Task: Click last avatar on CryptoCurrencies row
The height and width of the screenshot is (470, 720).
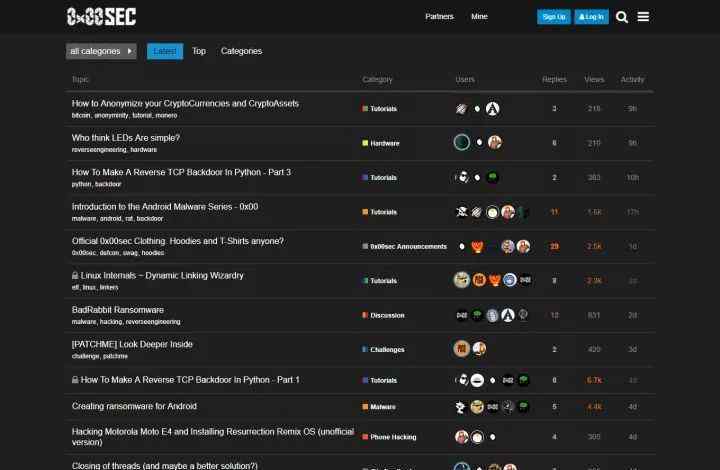Action: click(492, 109)
